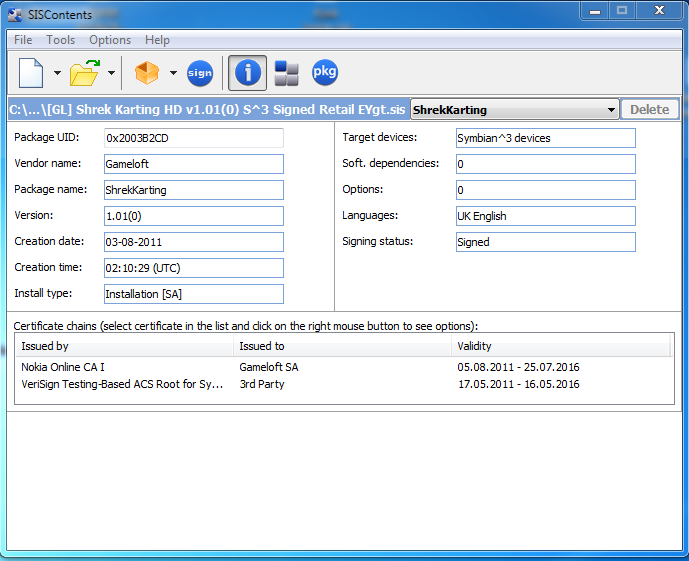
Task: Click the Open folder icon
Action: click(x=85, y=73)
